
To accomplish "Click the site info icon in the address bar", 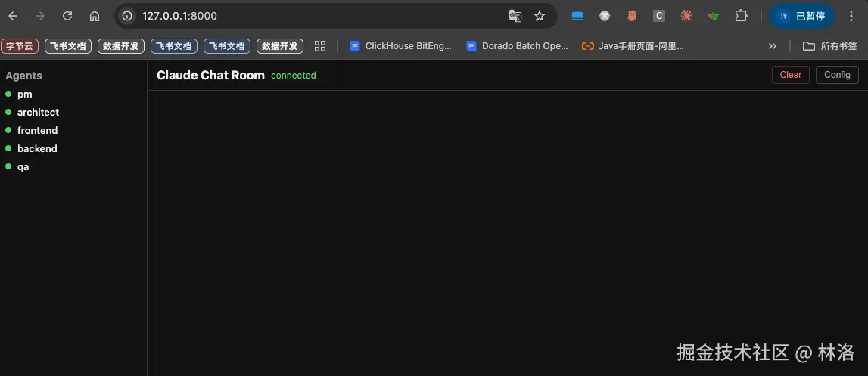I will click(127, 16).
